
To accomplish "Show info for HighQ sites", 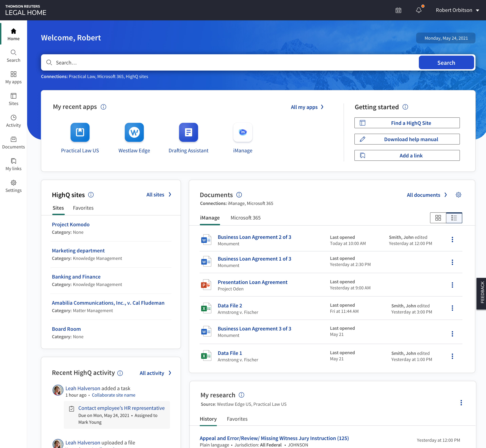I will coord(91,195).
